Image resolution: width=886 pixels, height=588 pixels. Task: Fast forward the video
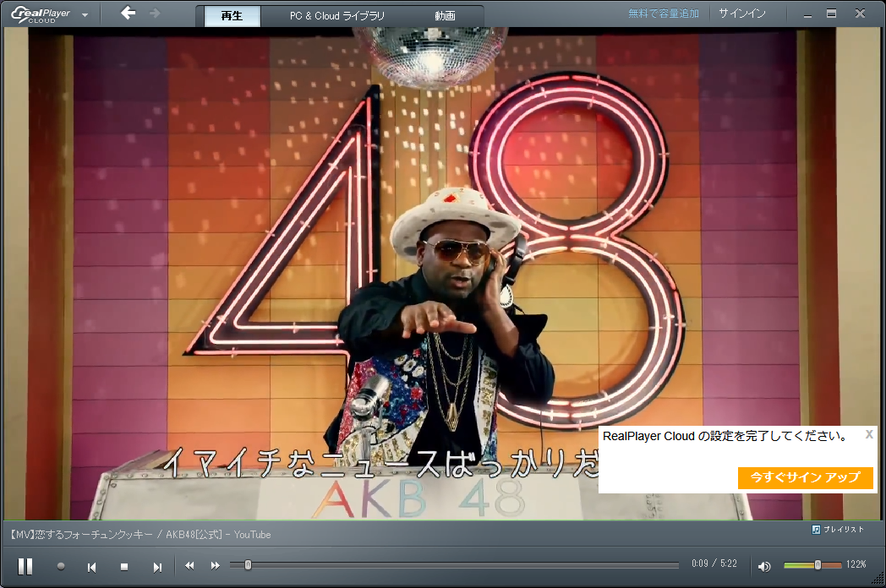[216, 565]
